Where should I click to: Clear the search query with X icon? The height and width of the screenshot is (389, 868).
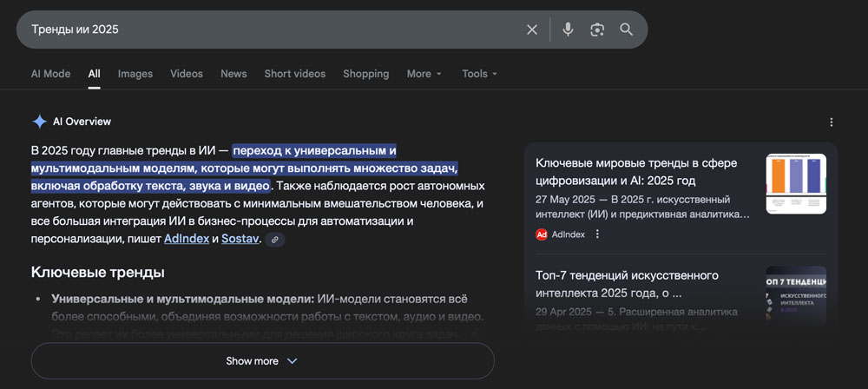(532, 30)
